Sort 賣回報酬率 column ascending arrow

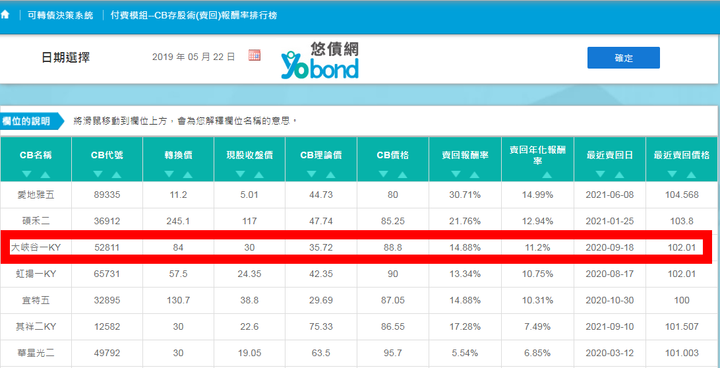[474, 175]
